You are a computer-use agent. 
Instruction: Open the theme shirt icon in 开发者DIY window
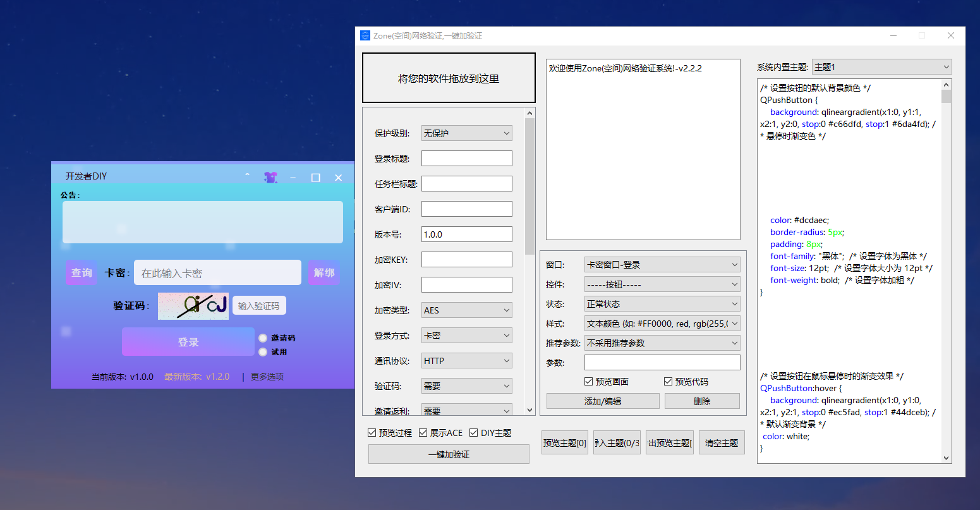(270, 177)
